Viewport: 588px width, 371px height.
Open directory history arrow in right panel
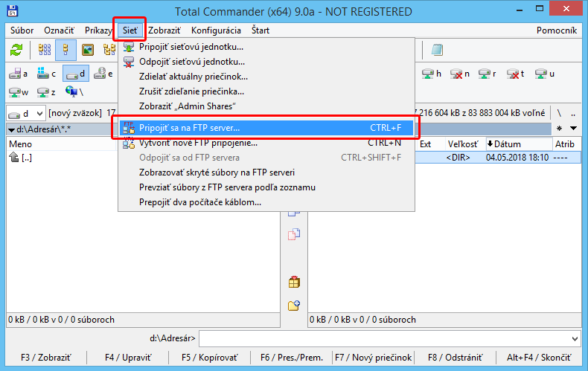(x=573, y=129)
